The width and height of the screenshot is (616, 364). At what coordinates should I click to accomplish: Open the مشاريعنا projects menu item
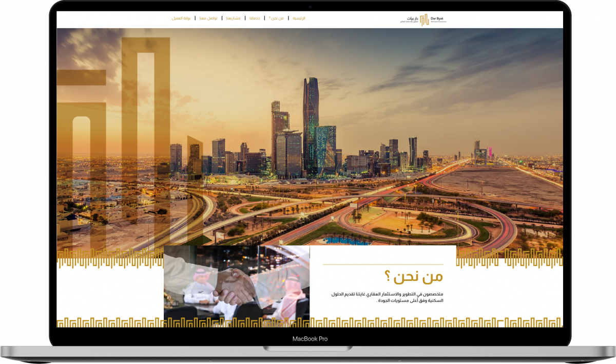pos(233,18)
